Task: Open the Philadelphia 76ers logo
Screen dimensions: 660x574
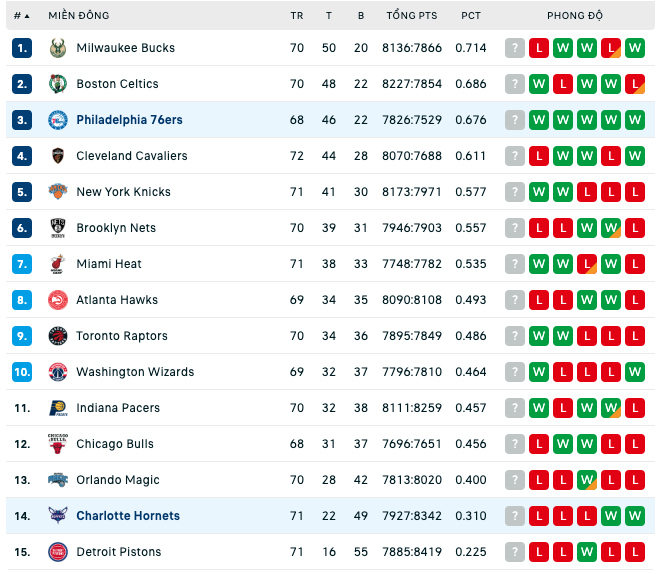Action: coord(58,120)
